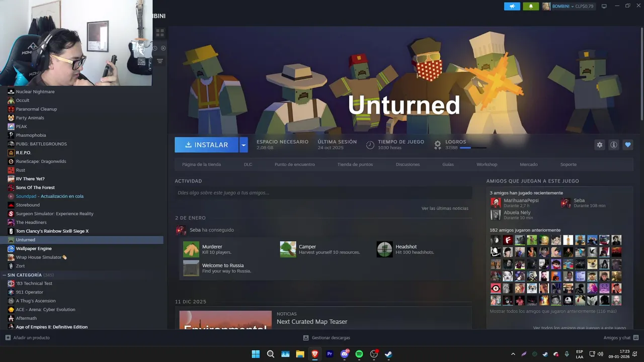Image resolution: width=644 pixels, height=362 pixels.
Task: Open the Workshop tab
Action: coord(487,164)
